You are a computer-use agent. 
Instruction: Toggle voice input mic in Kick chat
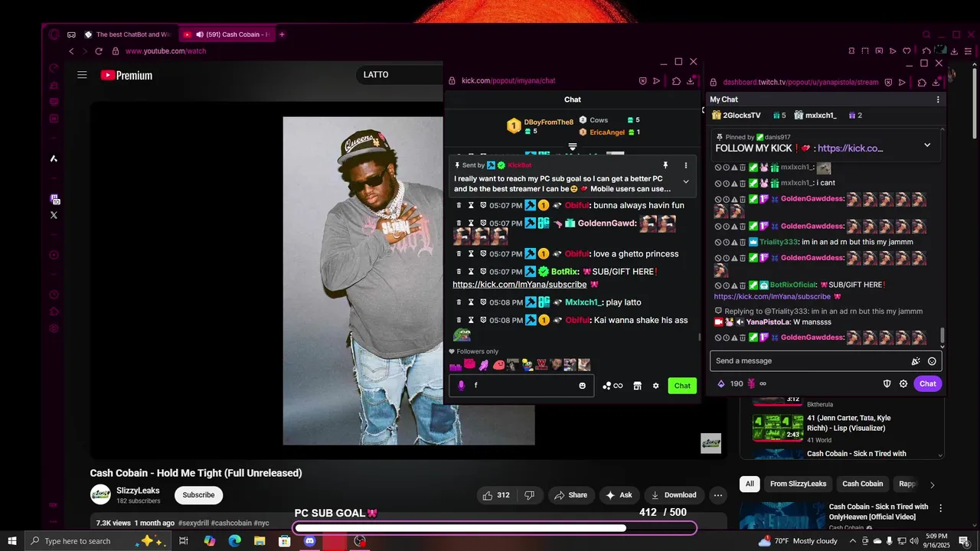point(461,386)
